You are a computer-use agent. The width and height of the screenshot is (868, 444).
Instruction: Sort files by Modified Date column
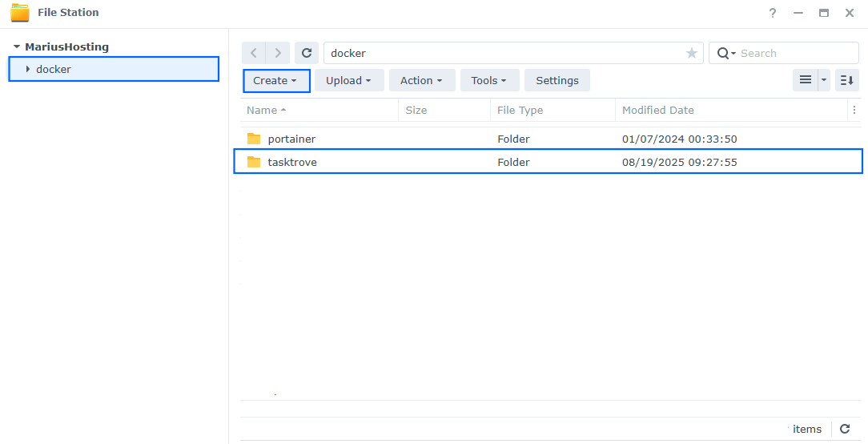tap(731, 111)
